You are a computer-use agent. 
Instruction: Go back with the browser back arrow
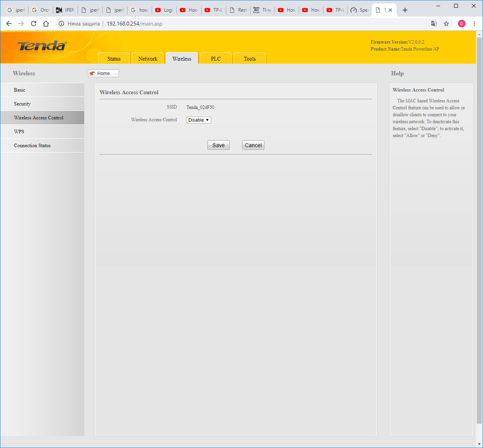pyautogui.click(x=9, y=24)
